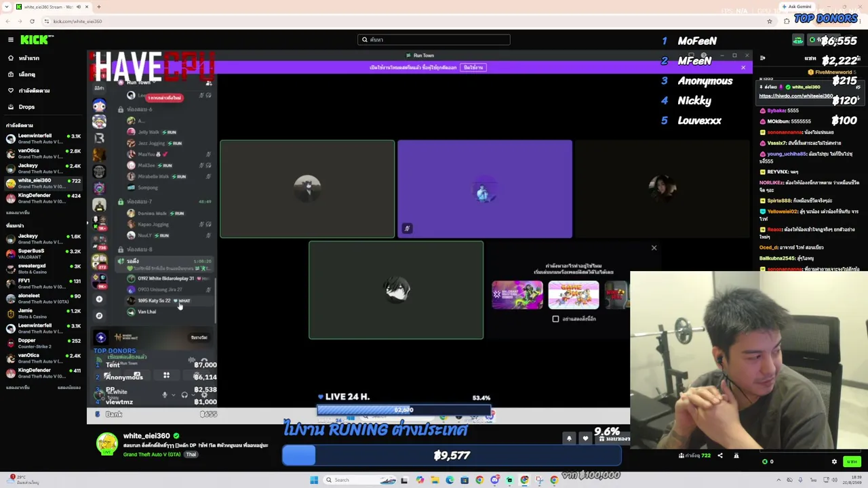This screenshot has width=868, height=488.
Task: Collapse the chat panel arrow
Action: pos(763,58)
